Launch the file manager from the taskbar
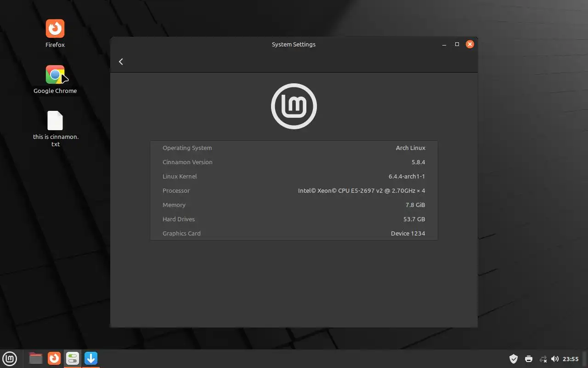This screenshot has width=588, height=368. [35, 358]
